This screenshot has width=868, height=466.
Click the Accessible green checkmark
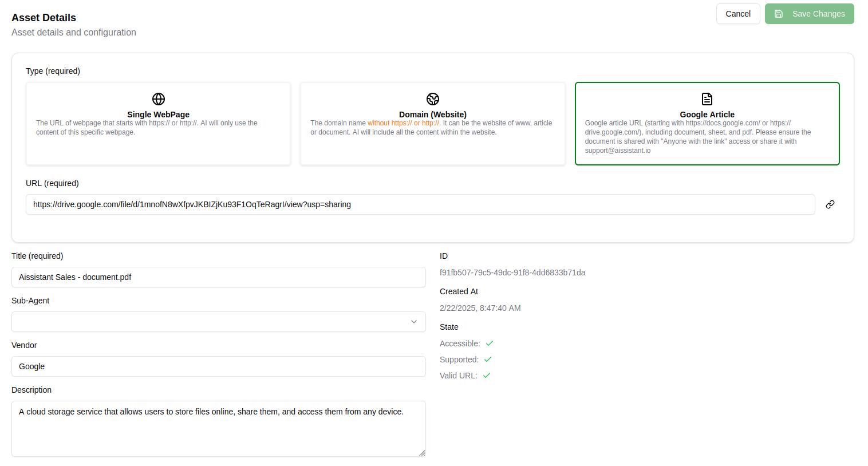tap(490, 343)
